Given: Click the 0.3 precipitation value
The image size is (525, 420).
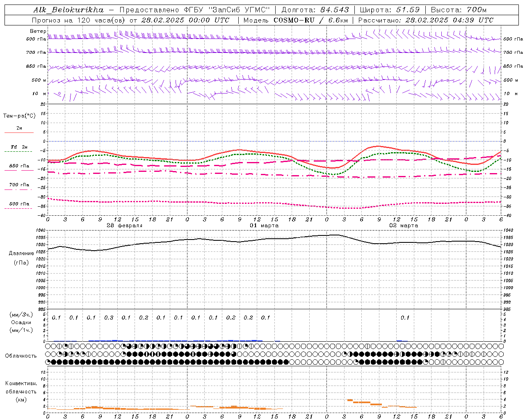Looking at the screenshot, I should click(109, 318).
